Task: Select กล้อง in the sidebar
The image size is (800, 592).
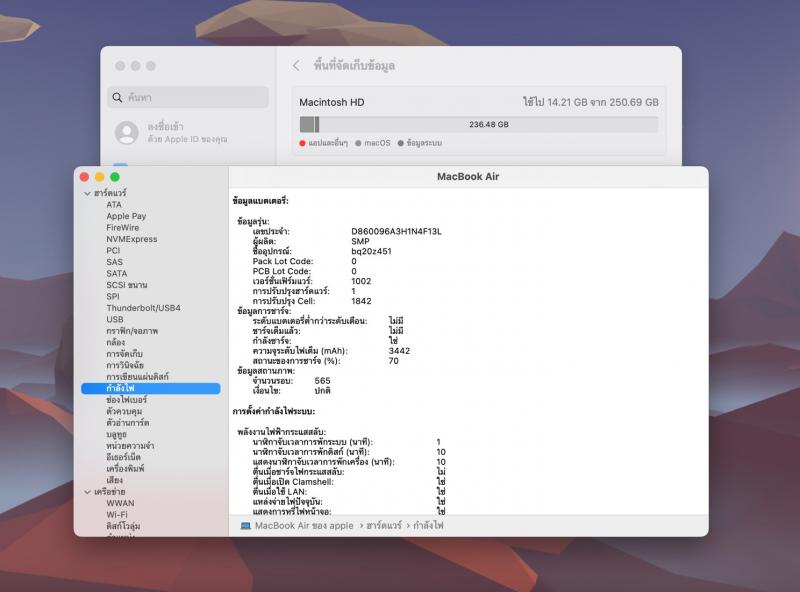Action: 115,342
